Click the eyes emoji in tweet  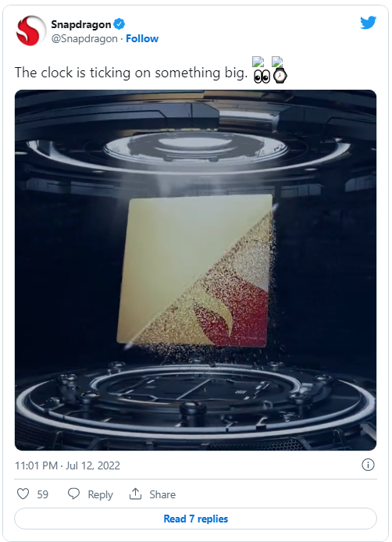click(262, 77)
